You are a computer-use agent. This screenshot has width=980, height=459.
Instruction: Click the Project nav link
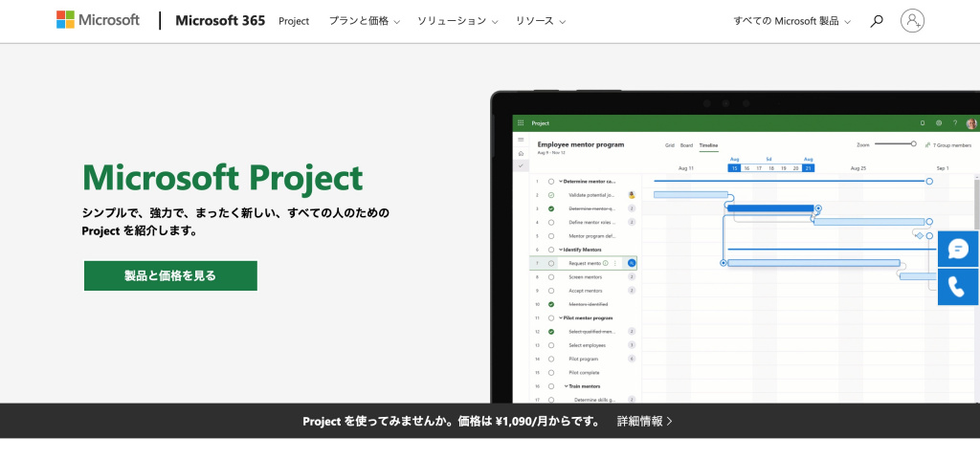[294, 21]
